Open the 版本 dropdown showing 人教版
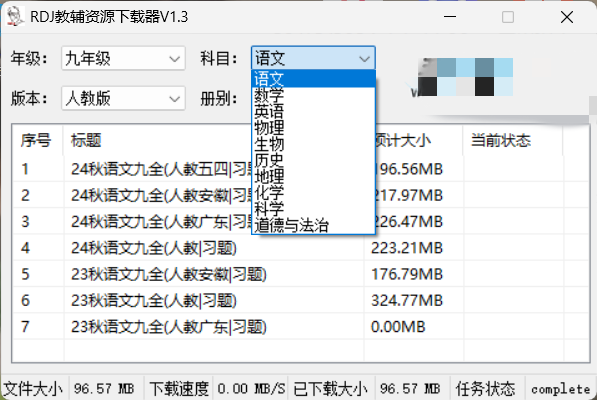597x400 pixels. [123, 98]
